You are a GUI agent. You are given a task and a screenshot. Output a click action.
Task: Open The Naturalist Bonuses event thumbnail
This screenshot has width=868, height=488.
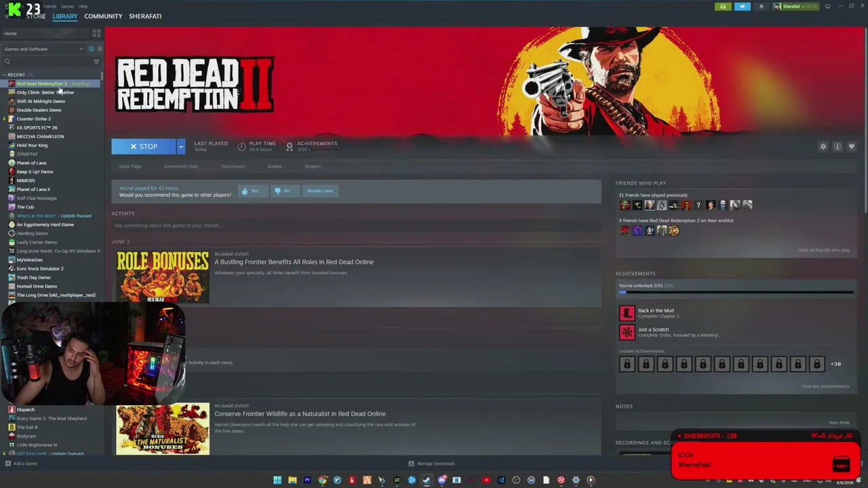coord(163,429)
